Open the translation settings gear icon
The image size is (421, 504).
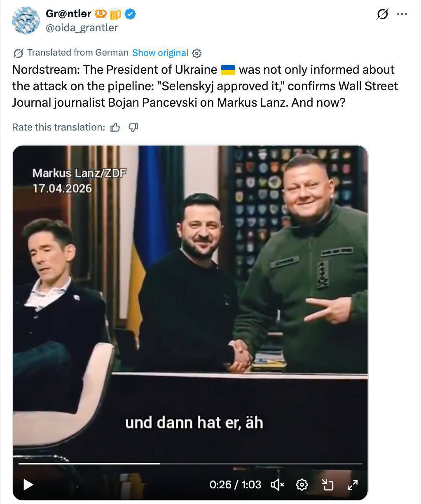pos(197,53)
